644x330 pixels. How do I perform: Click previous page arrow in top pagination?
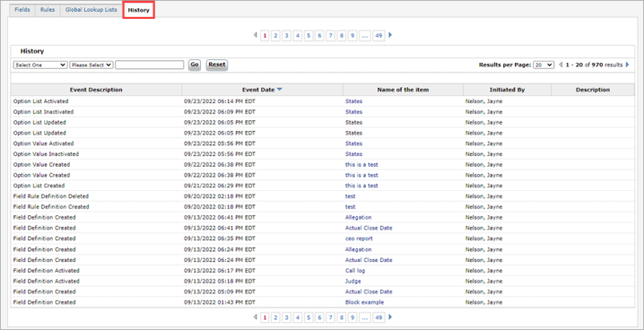pos(256,35)
